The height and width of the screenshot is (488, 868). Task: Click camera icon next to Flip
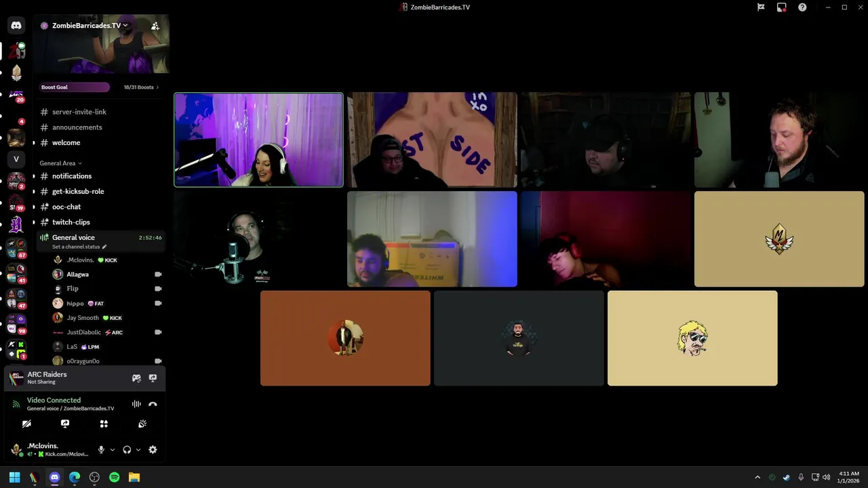click(158, 289)
